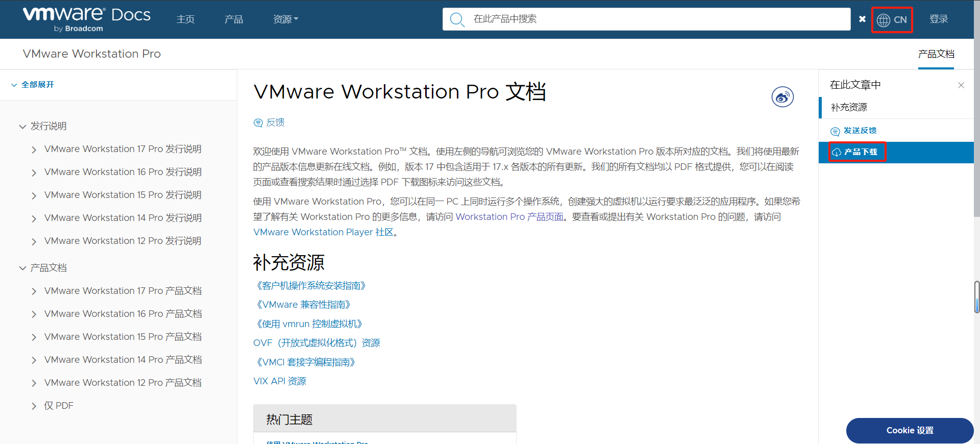Open the CN language globe selector

(892, 20)
